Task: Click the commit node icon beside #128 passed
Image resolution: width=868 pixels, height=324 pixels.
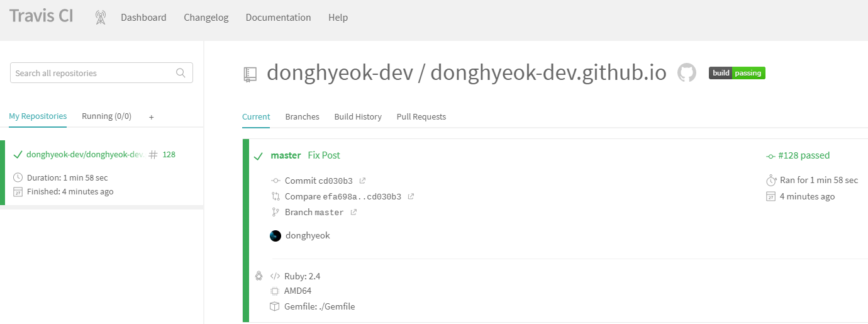Action: (771, 156)
